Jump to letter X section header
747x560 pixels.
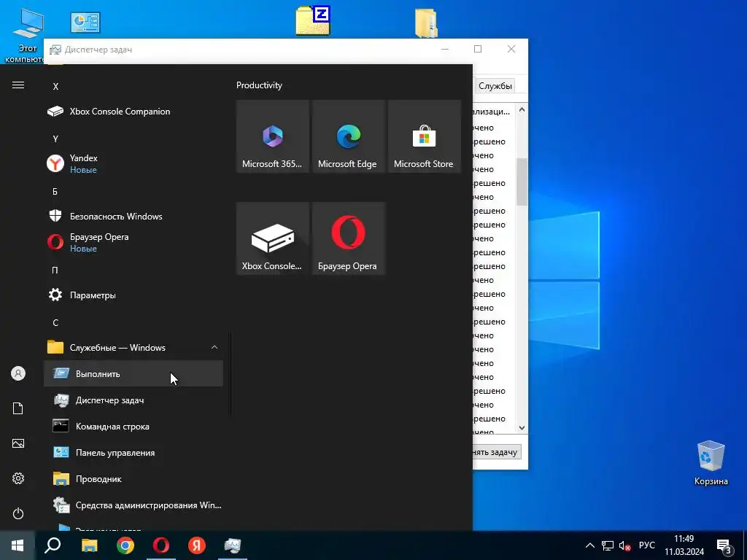pos(55,86)
